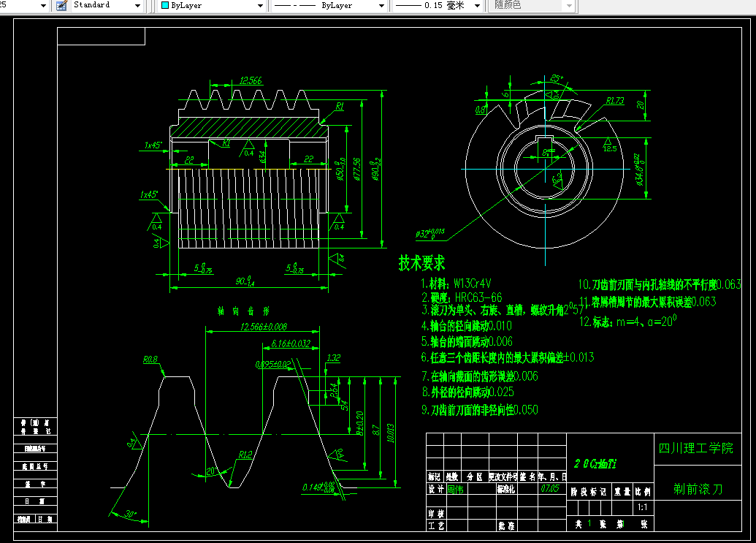Open the Standard text style dropdown

pyautogui.click(x=137, y=5)
